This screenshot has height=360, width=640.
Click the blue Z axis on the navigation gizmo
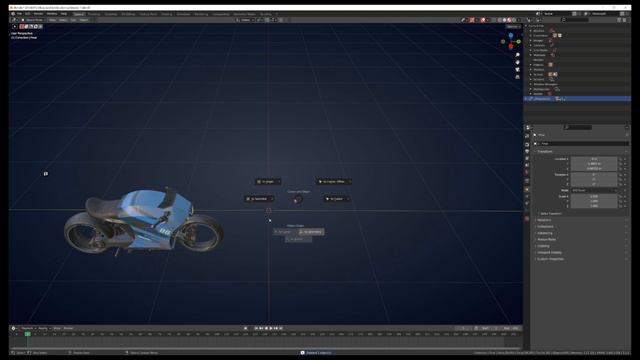511,36
